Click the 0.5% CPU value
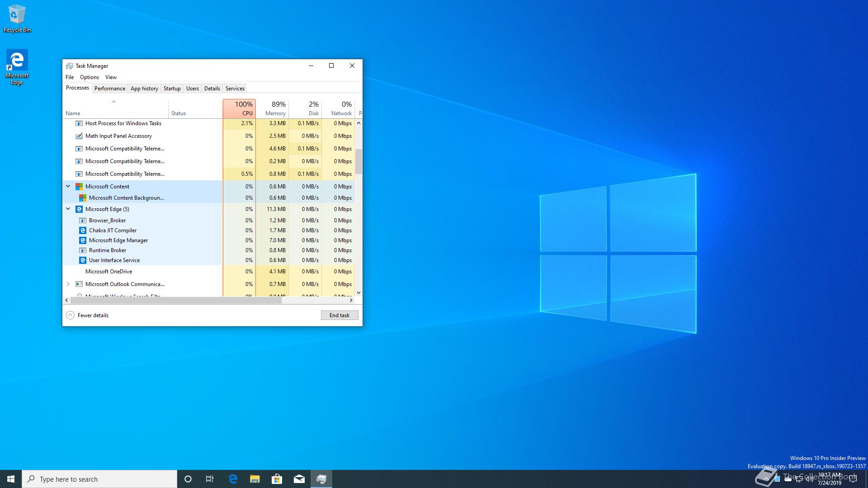Viewport: 868px width, 488px height. point(247,174)
